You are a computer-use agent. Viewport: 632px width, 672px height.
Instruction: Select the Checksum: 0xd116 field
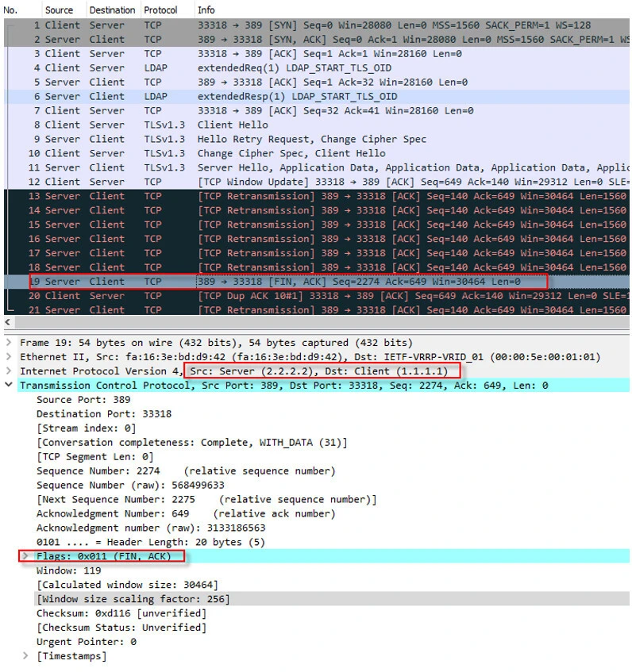click(x=103, y=613)
